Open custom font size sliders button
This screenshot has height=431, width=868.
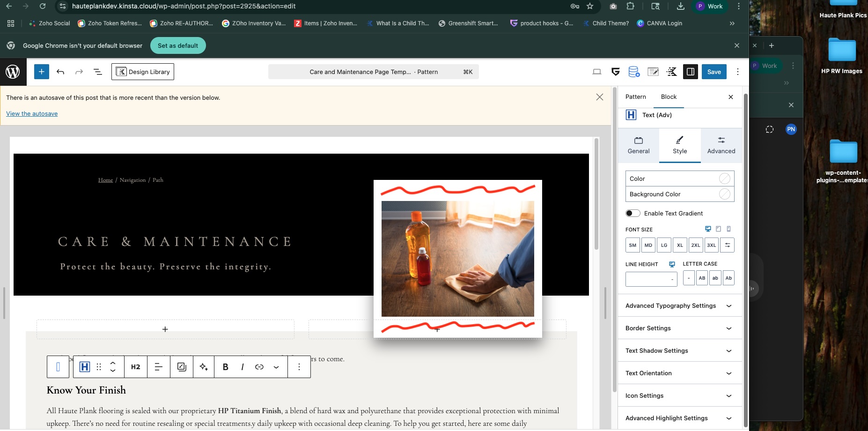727,245
